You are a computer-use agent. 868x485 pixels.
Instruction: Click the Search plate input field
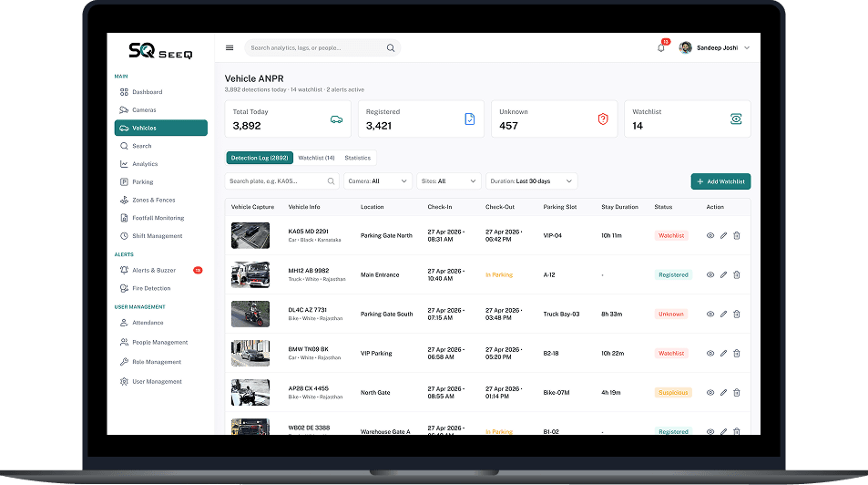tap(282, 181)
